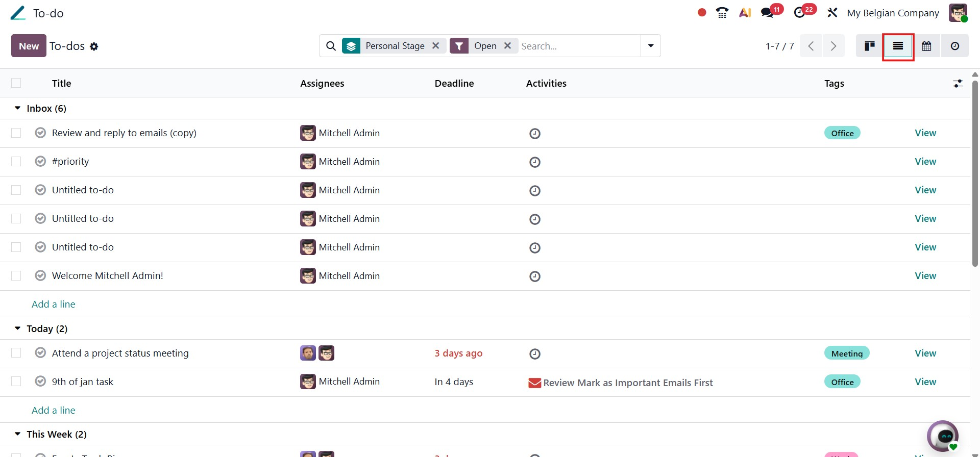
Task: Open the search options dropdown arrow
Action: pyautogui.click(x=651, y=46)
